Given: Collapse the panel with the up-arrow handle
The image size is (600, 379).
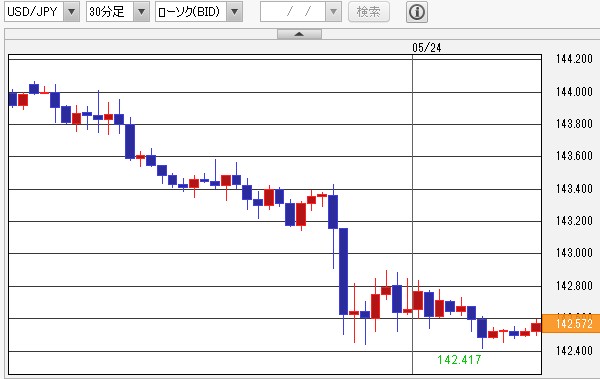Looking at the screenshot, I should (299, 34).
